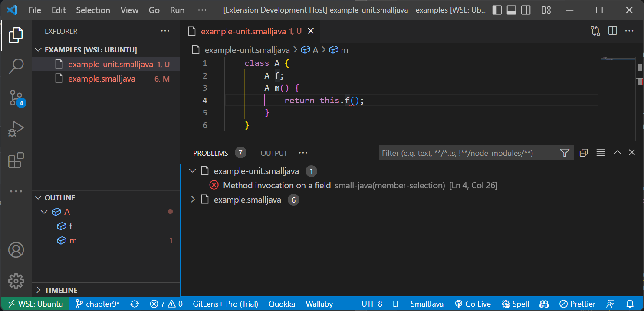This screenshot has width=644, height=311.
Task: Open the Manage gear icon
Action: (x=16, y=281)
